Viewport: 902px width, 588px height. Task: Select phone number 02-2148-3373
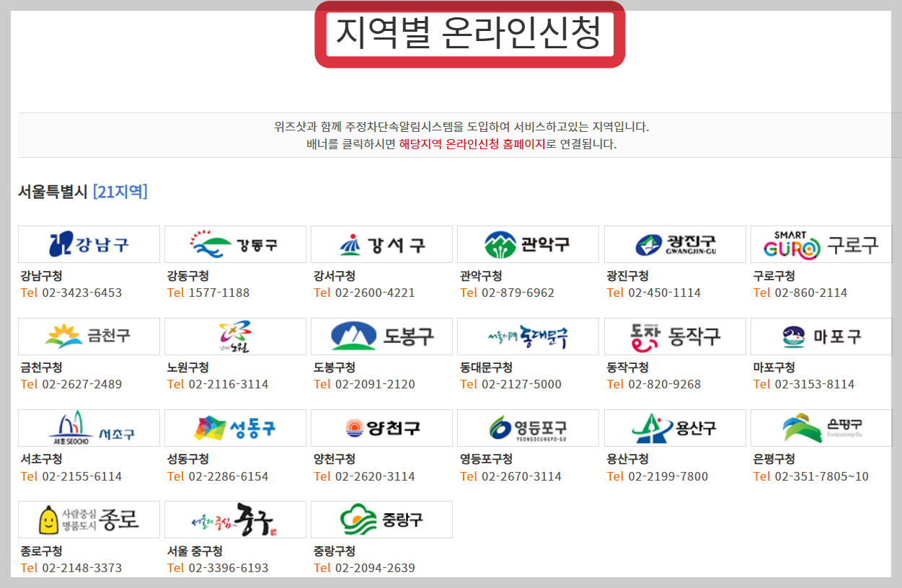click(x=82, y=568)
